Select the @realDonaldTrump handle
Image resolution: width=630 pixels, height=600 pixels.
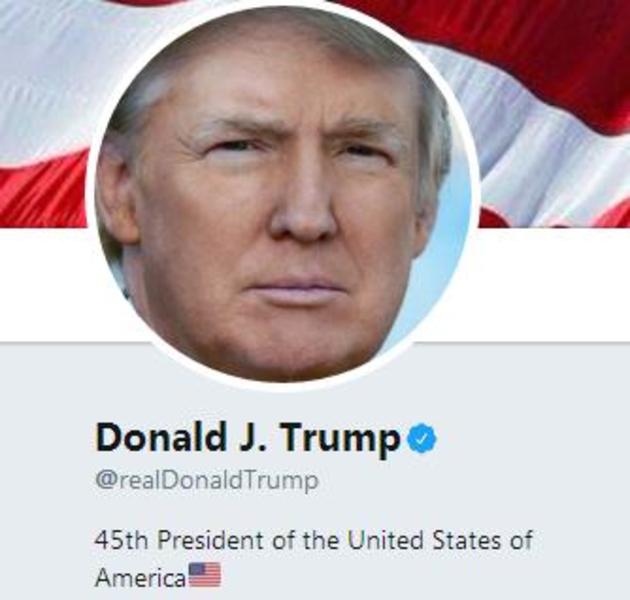(x=207, y=480)
